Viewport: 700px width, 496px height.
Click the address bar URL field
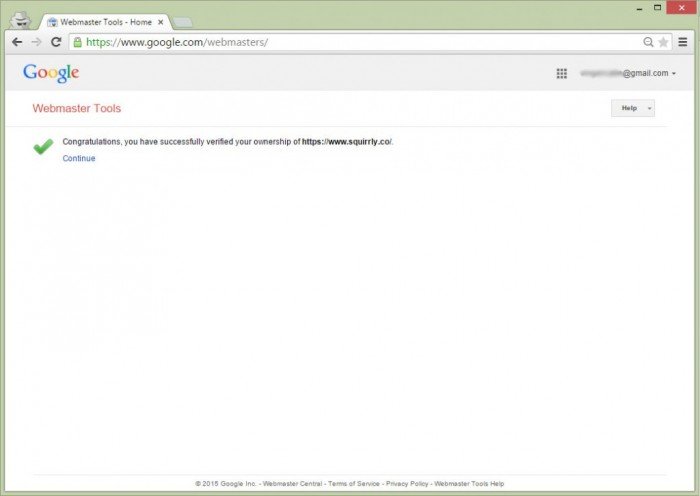[350, 42]
